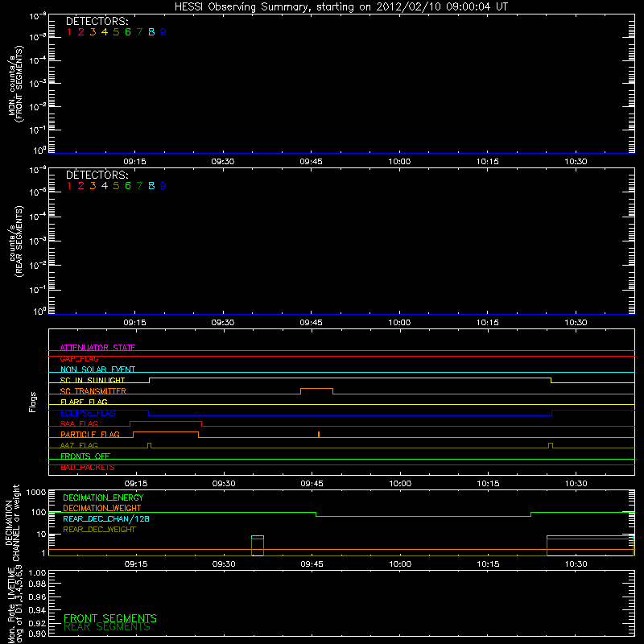Pick detector 2 in rear segments legend
This screenshot has width=644, height=644.
click(81, 186)
